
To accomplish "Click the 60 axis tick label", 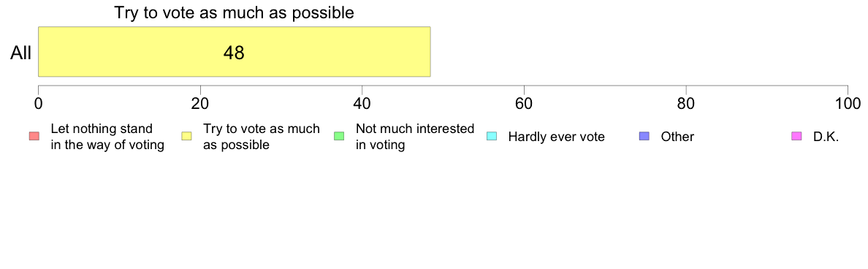I will [524, 103].
